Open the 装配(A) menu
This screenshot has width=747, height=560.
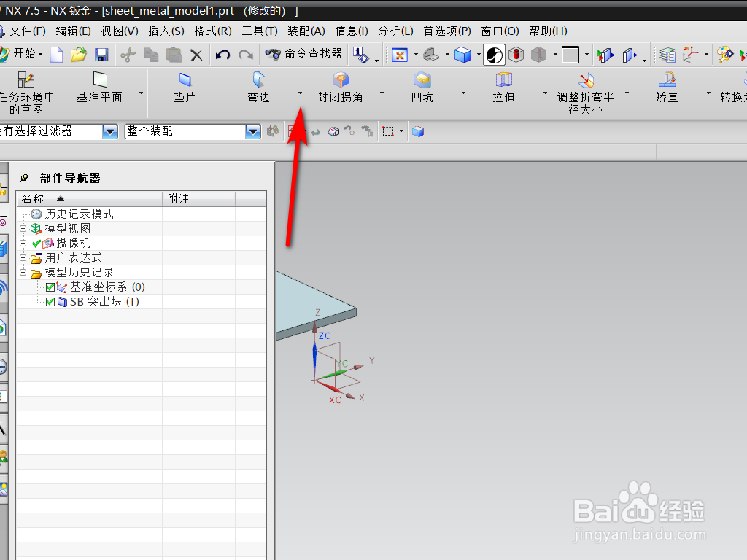(x=306, y=31)
